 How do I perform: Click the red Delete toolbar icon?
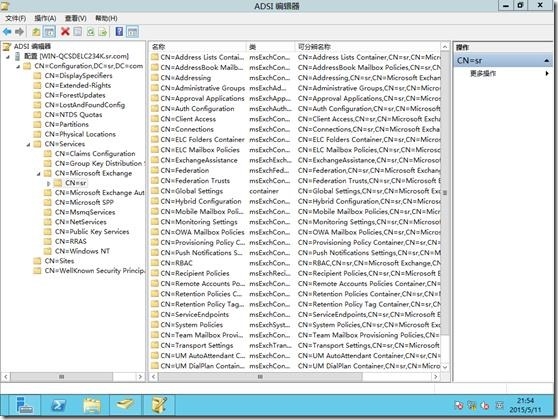[x=65, y=32]
